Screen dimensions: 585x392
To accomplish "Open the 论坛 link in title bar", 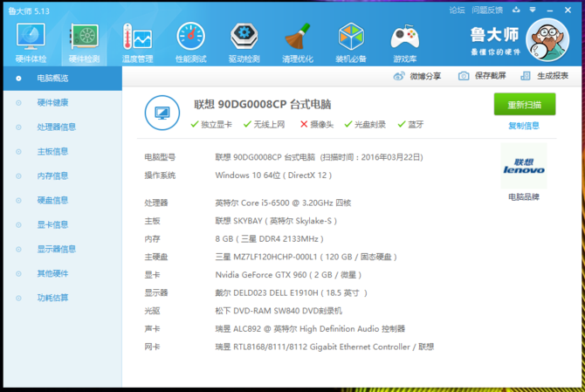I will (457, 10).
